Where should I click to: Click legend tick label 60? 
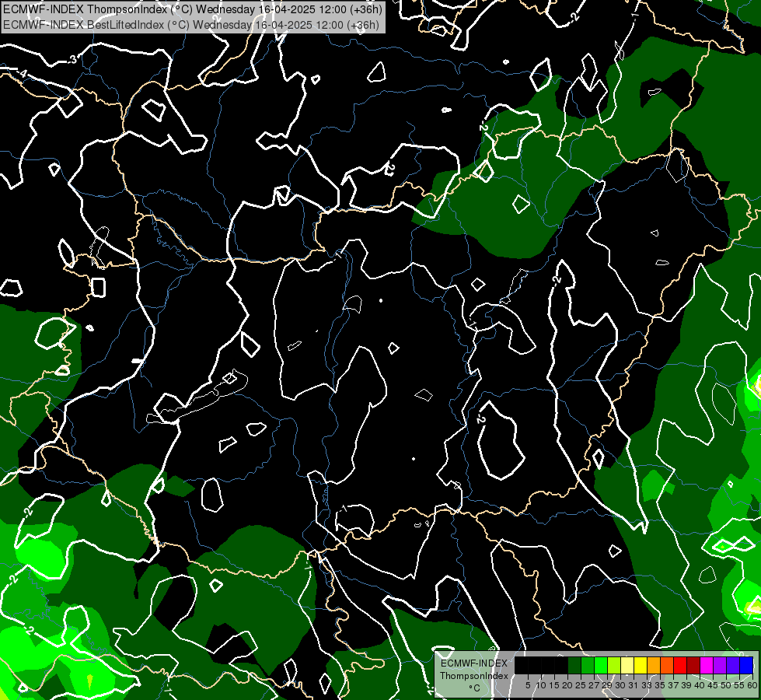(x=752, y=685)
